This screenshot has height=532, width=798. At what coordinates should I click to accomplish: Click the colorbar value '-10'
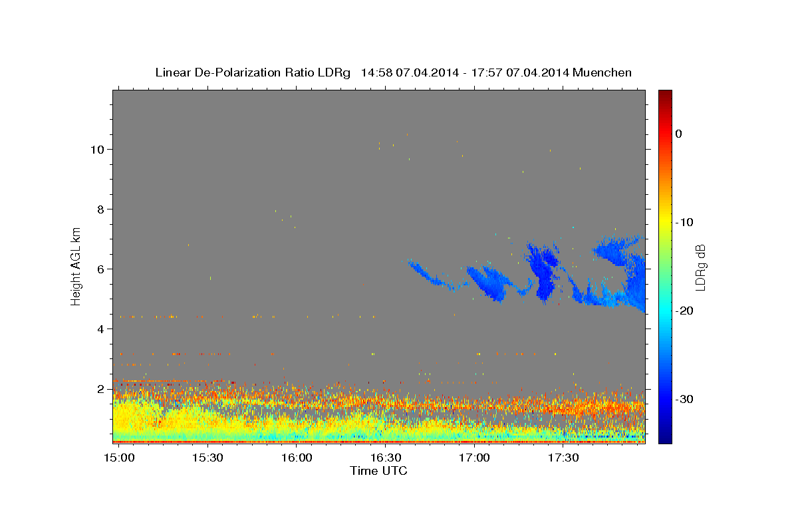684,222
